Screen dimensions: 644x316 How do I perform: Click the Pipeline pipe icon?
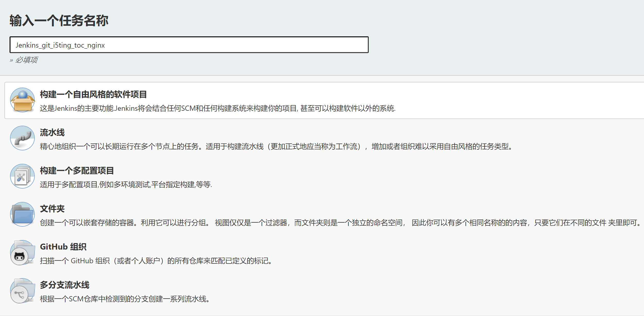click(22, 138)
